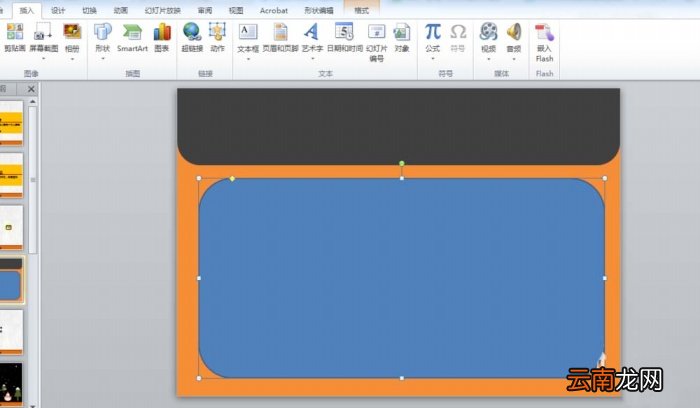Click the embed Flash (嵌入Flash) icon
This screenshot has height=408, width=700.
544,32
